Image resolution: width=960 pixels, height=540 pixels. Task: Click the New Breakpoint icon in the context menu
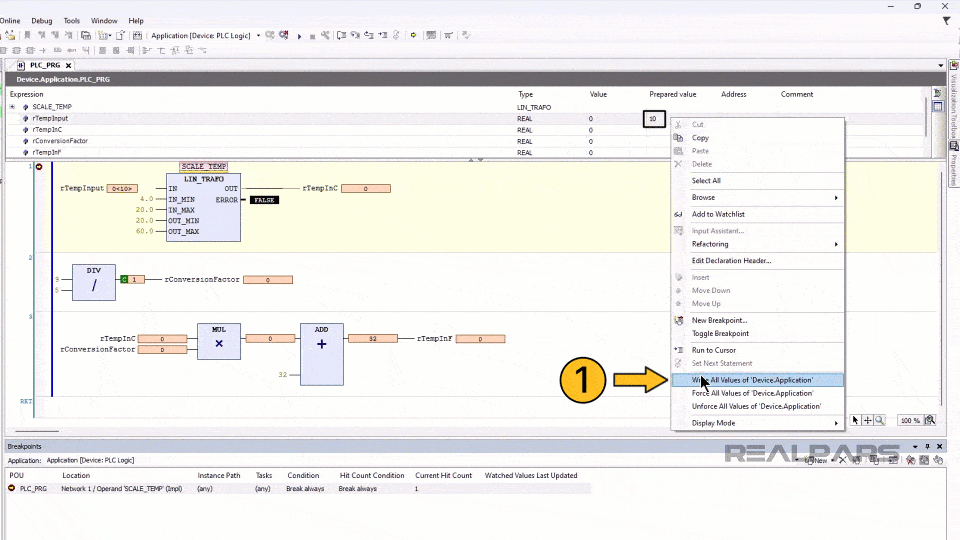678,320
